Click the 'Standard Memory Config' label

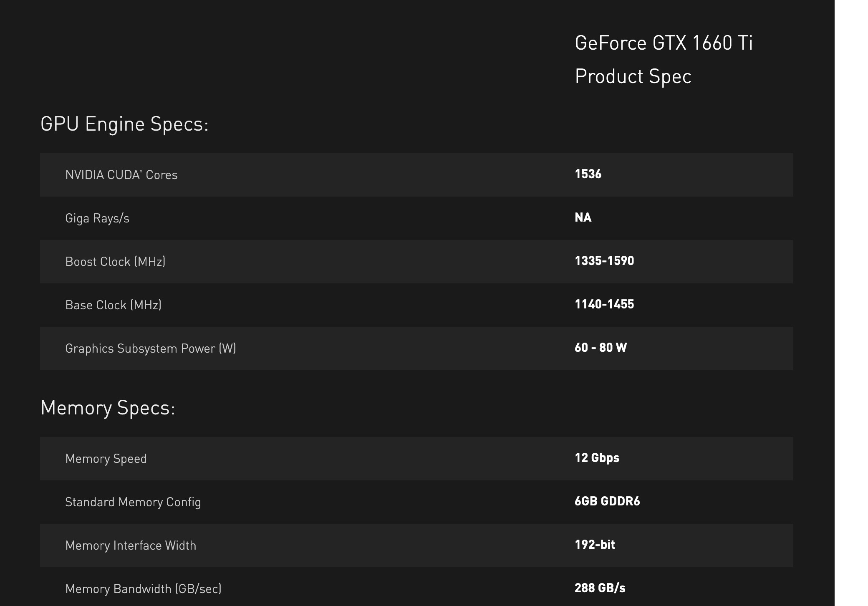pos(133,502)
